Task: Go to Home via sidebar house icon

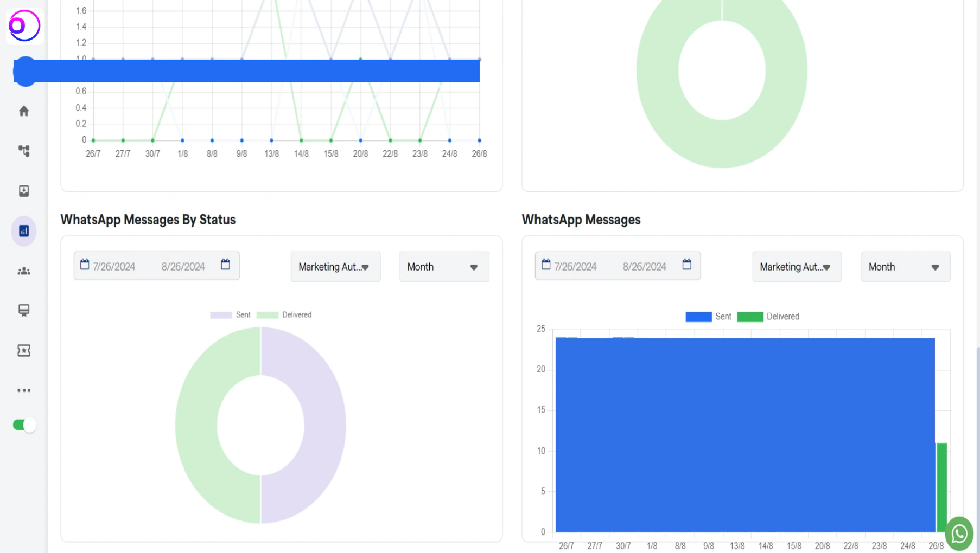Action: [24, 111]
